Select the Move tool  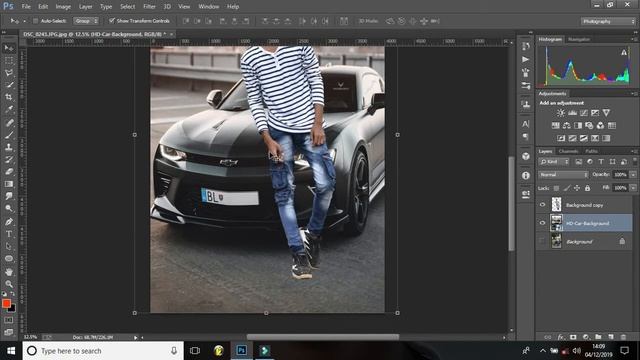[x=9, y=48]
